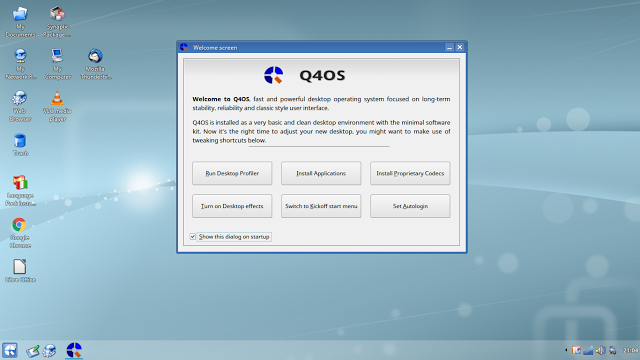Open the Q4OS start menu button
The height and width of the screenshot is (360, 640).
[9, 350]
